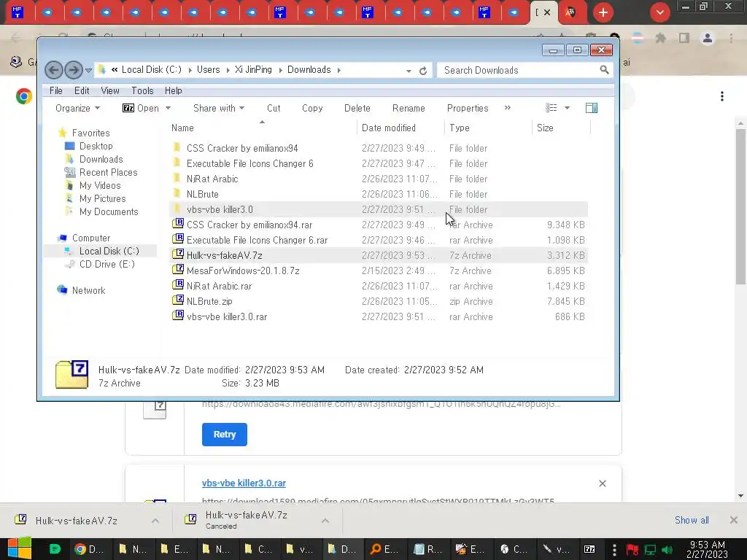The image size is (747, 560).
Task: Select the NjRat Arabic folder icon
Action: point(177,179)
